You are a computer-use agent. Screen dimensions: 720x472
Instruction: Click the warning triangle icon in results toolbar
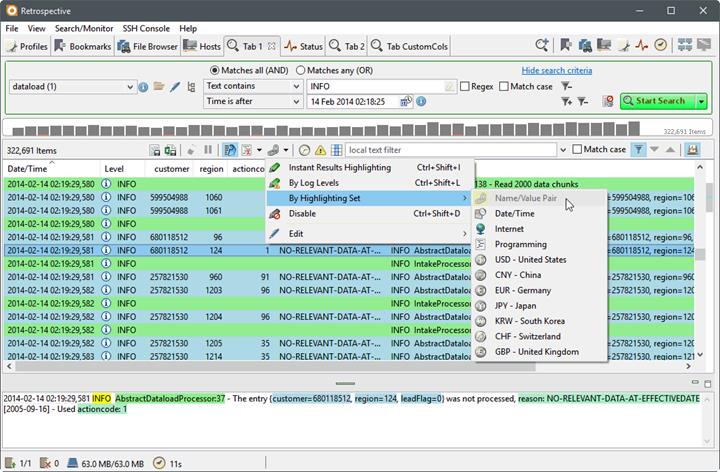pos(320,150)
